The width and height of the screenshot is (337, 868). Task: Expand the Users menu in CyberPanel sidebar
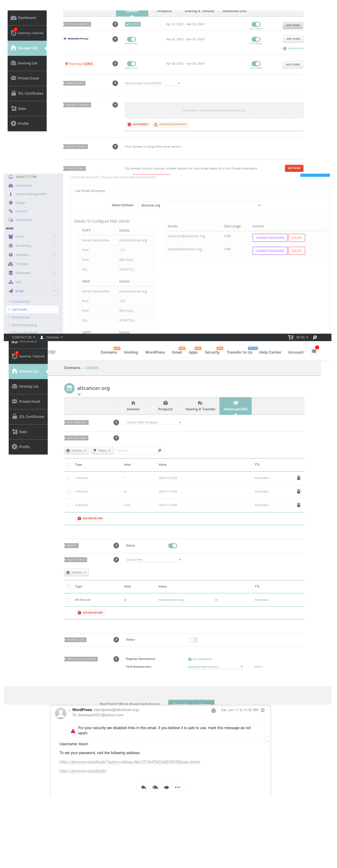32,237
